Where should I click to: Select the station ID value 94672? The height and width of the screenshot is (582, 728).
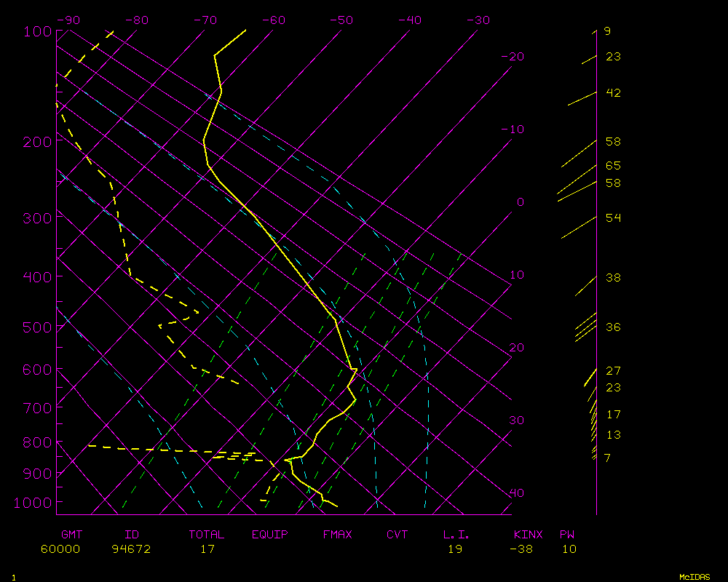click(x=131, y=549)
